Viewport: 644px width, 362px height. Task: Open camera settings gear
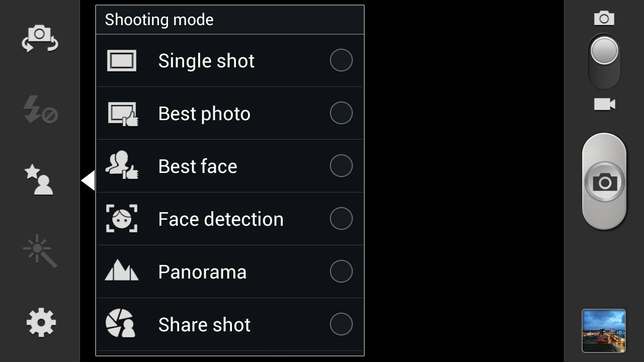[x=41, y=322]
